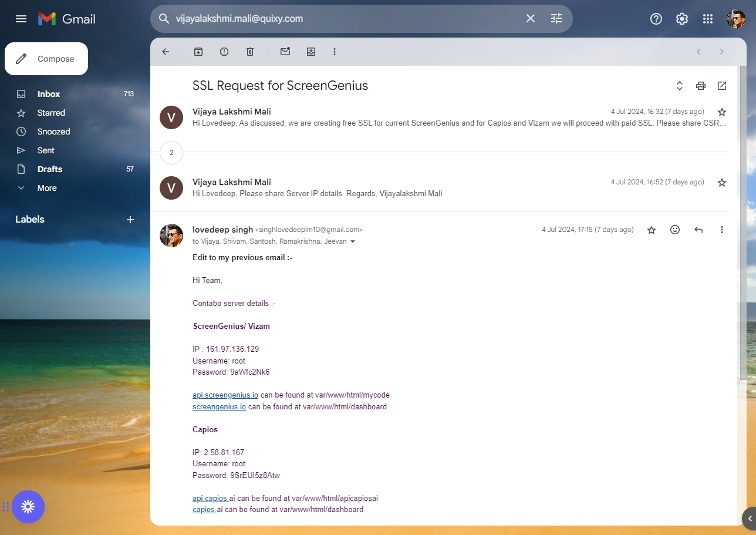Open the main menu hamburger icon
This screenshot has height=535, width=756.
21,19
